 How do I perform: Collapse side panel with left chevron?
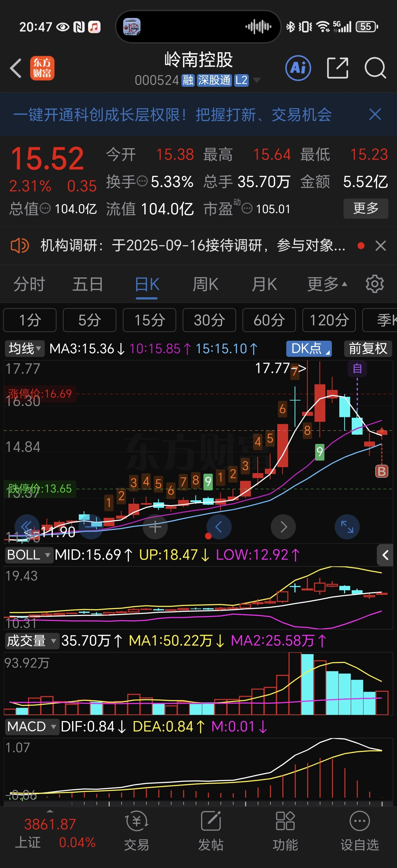tap(385, 555)
